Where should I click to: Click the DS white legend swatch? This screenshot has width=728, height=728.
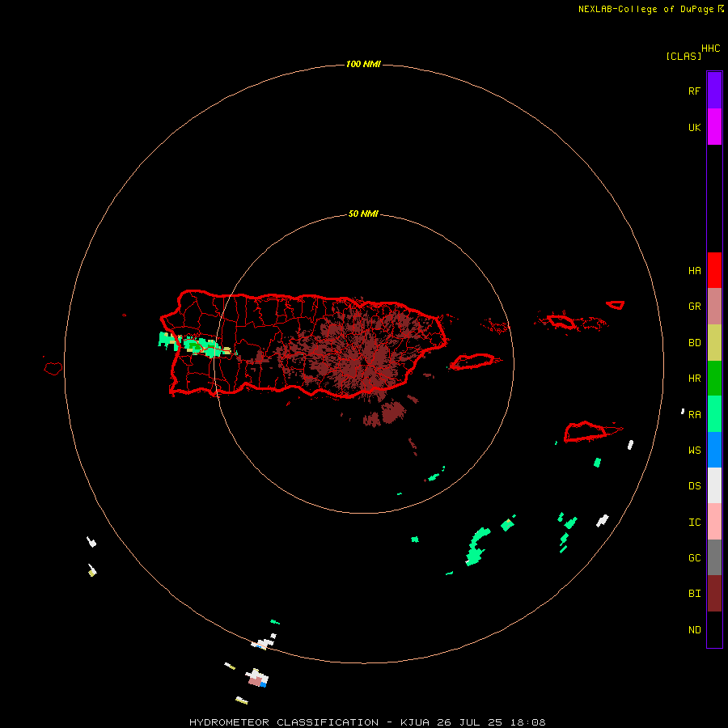pos(714,485)
